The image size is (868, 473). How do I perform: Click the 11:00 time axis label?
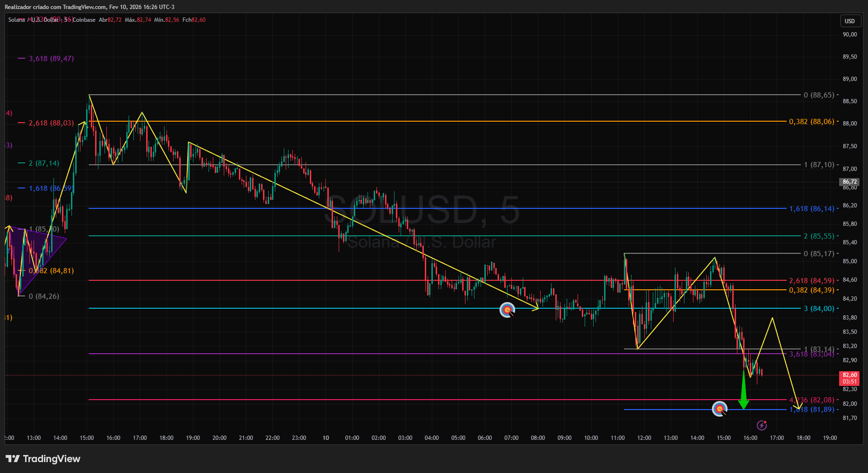pyautogui.click(x=618, y=438)
